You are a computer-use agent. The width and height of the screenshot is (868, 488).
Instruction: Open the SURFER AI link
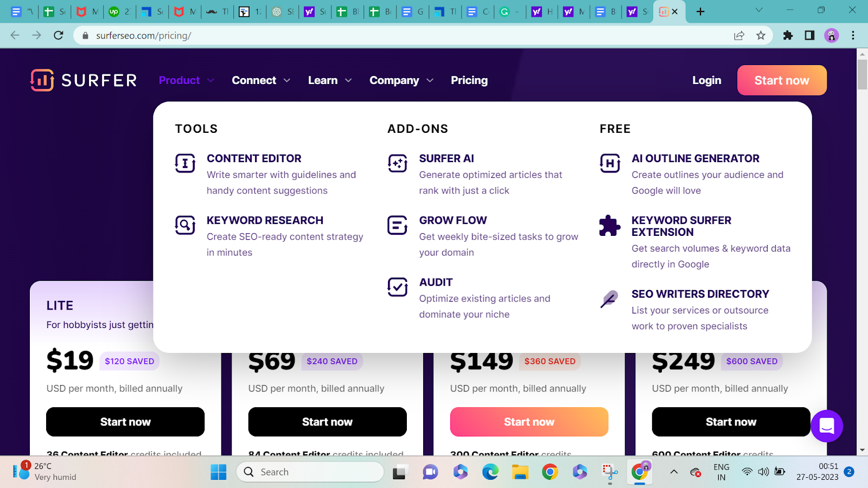[446, 158]
